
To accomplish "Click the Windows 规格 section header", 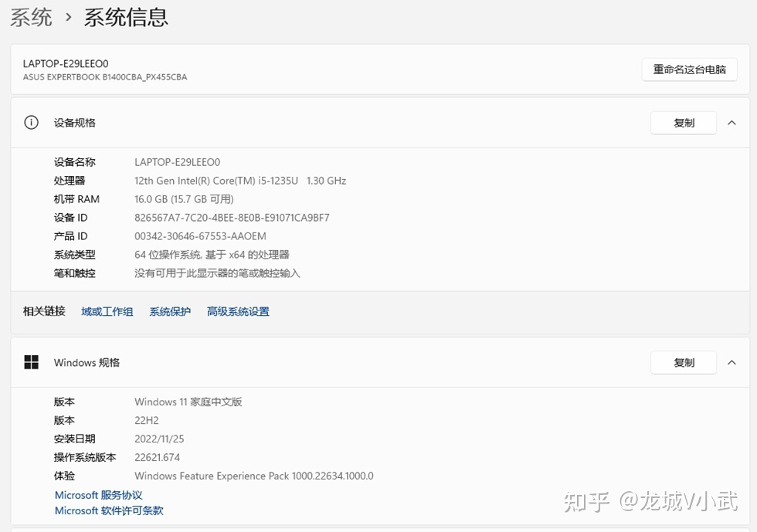I will [x=380, y=363].
